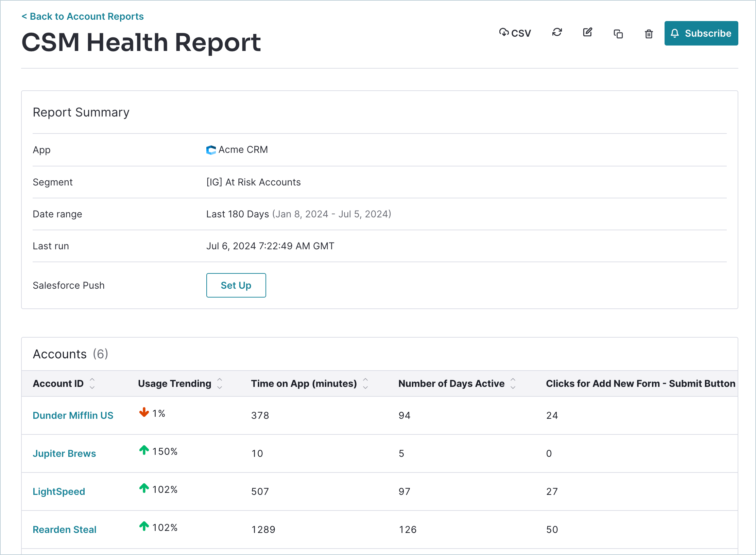The height and width of the screenshot is (555, 756).
Task: Open Dunder Mifflin US account
Action: (x=73, y=415)
